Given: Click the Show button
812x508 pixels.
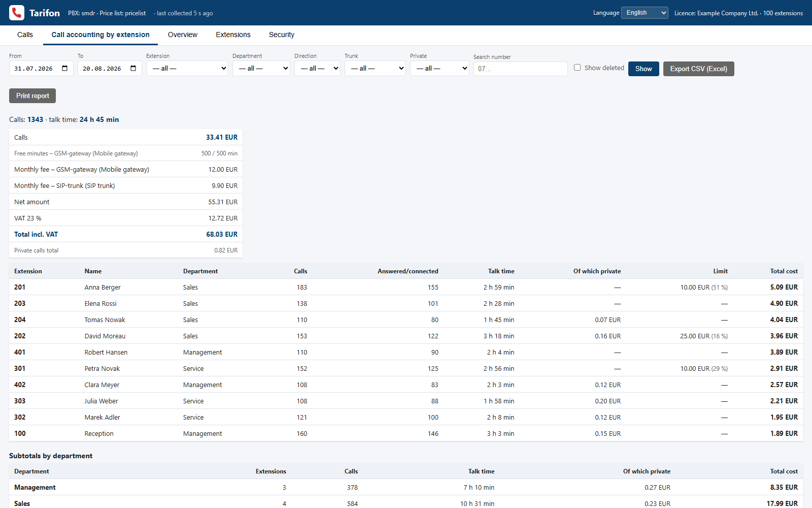Looking at the screenshot, I should click(644, 69).
